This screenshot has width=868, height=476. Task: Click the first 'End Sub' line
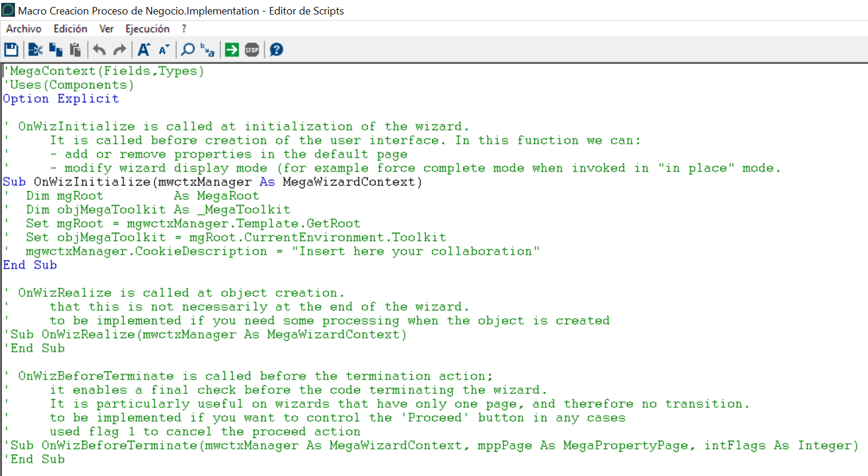30,265
